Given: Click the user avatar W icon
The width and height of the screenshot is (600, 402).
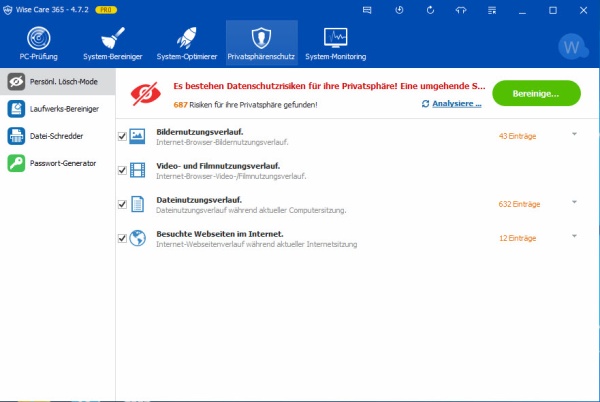Looking at the screenshot, I should point(572,47).
